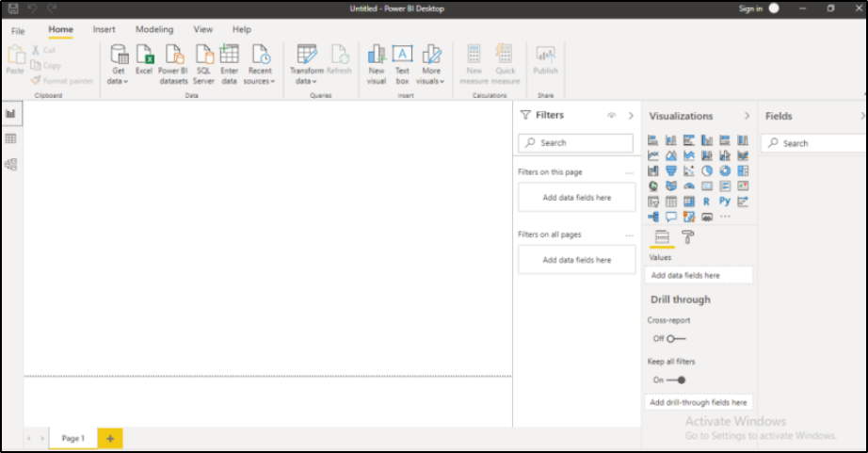Select the Stacked bar chart visual
The image size is (868, 453).
click(x=653, y=140)
